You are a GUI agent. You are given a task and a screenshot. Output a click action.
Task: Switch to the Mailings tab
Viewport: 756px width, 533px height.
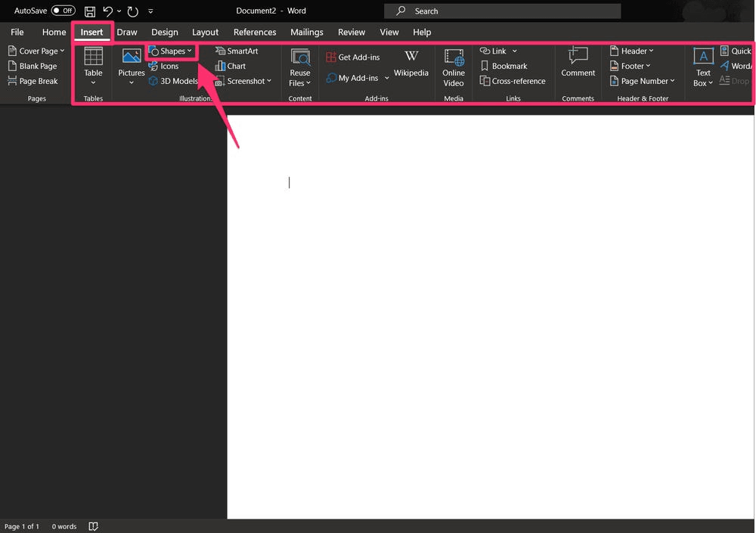click(306, 32)
